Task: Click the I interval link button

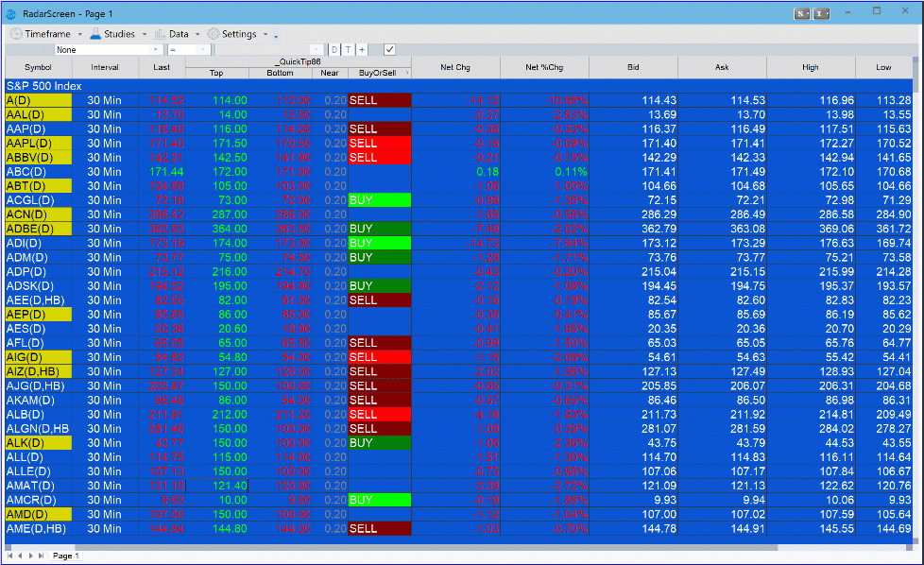Action: click(x=822, y=13)
